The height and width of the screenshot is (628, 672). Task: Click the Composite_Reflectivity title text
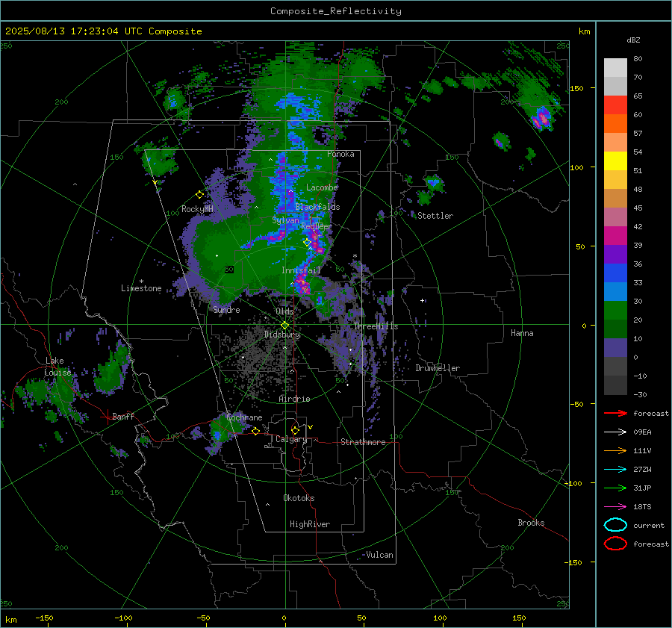coord(335,11)
